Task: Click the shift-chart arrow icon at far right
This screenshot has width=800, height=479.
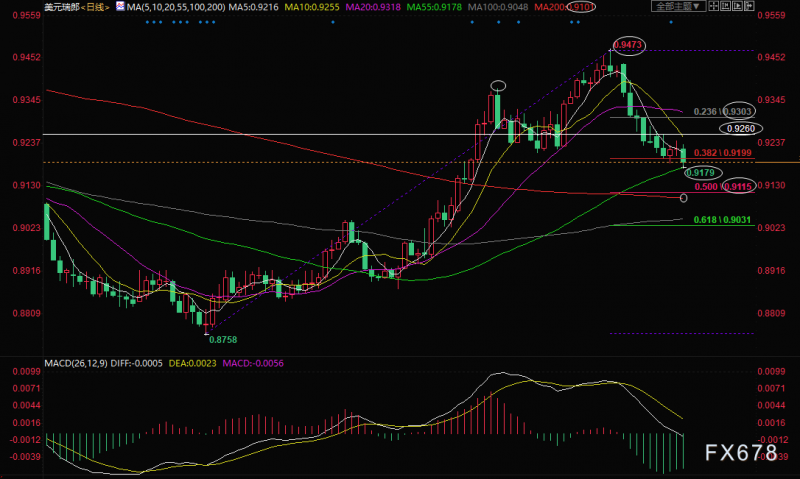Action: (749, 6)
